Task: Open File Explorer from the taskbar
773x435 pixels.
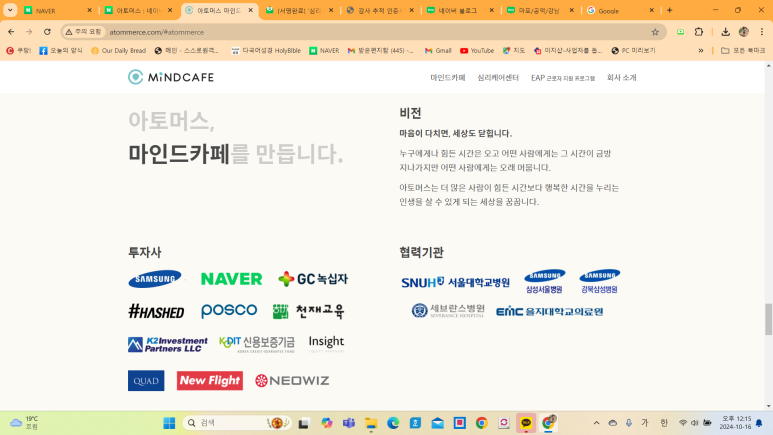Action: pos(371,423)
